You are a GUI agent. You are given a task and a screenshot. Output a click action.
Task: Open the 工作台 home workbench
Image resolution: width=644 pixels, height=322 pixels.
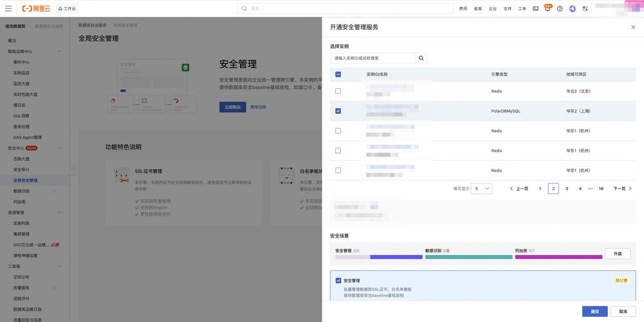pos(66,8)
